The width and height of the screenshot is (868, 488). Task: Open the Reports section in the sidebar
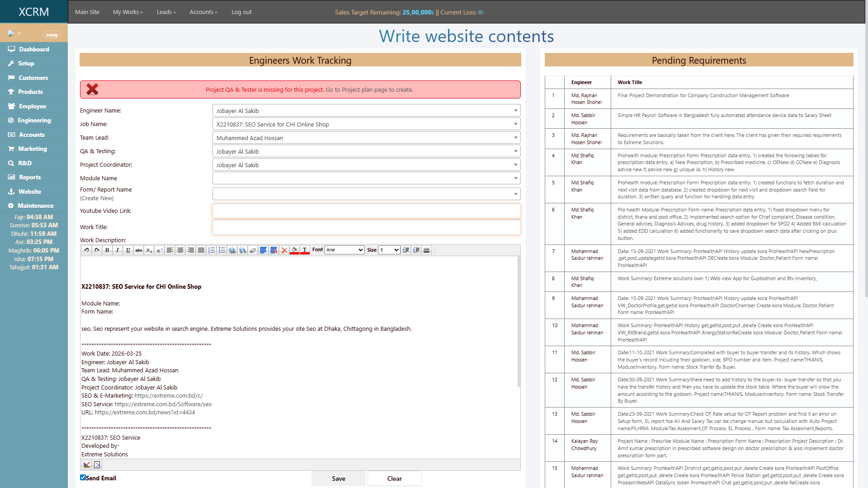[30, 177]
